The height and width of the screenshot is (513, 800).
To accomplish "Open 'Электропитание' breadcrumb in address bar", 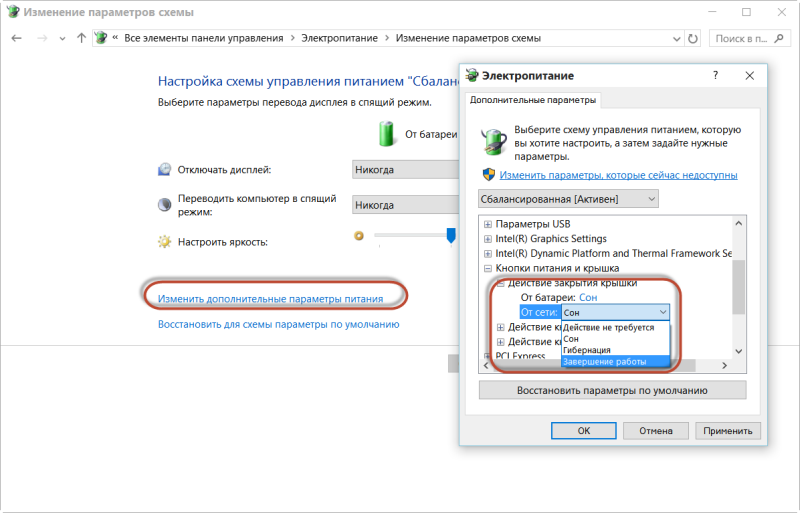I will click(x=339, y=38).
